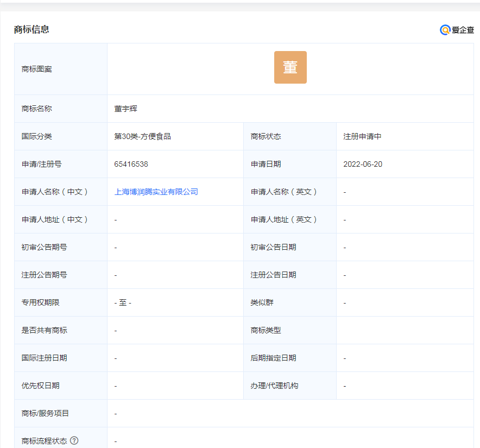Click the 是否共有商标 label
480x448 pixels.
[45, 330]
